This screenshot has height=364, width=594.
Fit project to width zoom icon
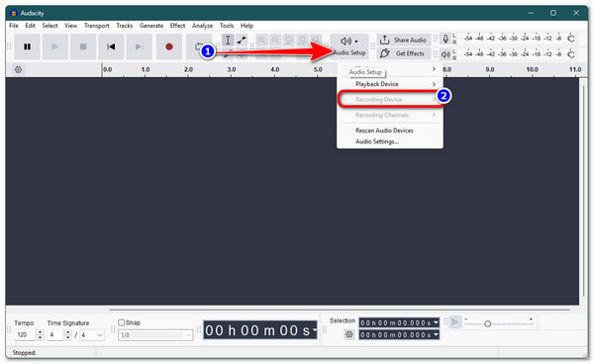coord(302,40)
